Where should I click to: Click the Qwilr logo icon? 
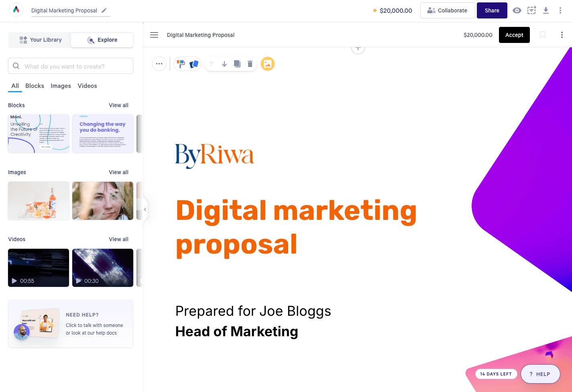tap(16, 10)
